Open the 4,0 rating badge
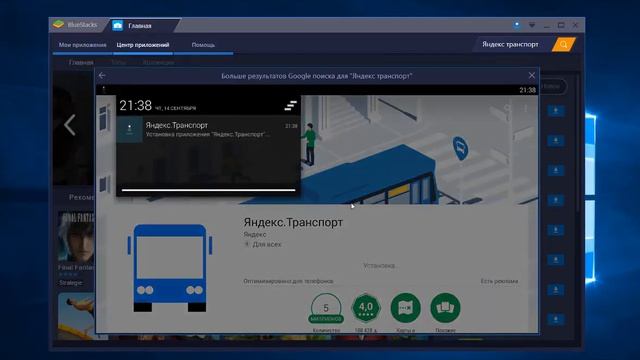The image size is (640, 360). (366, 307)
